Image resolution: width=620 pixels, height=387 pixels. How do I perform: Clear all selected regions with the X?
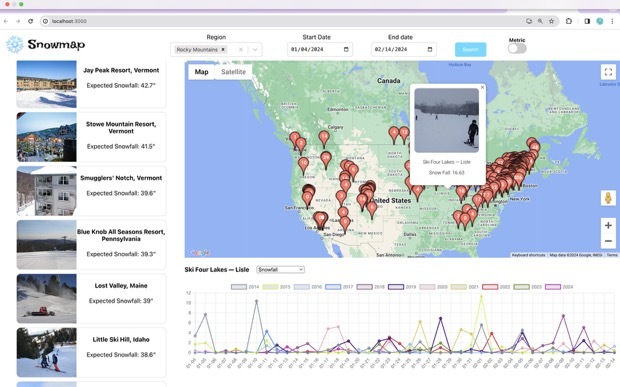point(240,49)
